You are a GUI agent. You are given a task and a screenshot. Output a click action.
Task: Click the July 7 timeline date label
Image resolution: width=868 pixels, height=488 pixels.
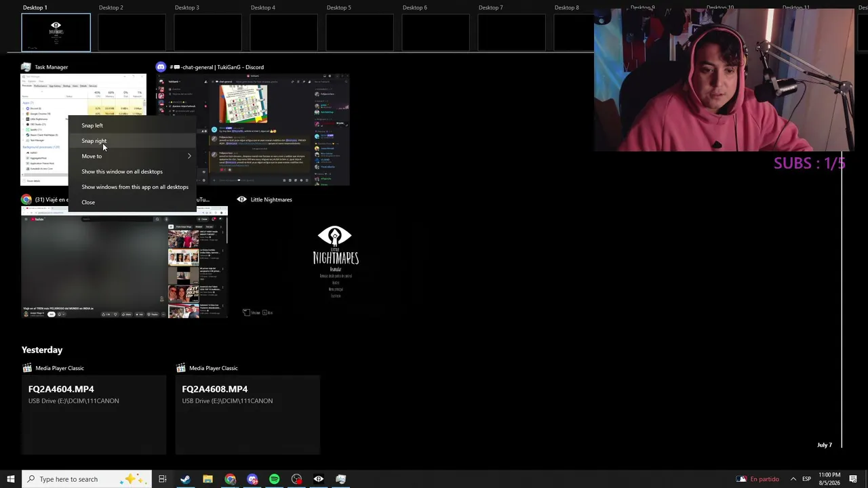[x=825, y=445]
